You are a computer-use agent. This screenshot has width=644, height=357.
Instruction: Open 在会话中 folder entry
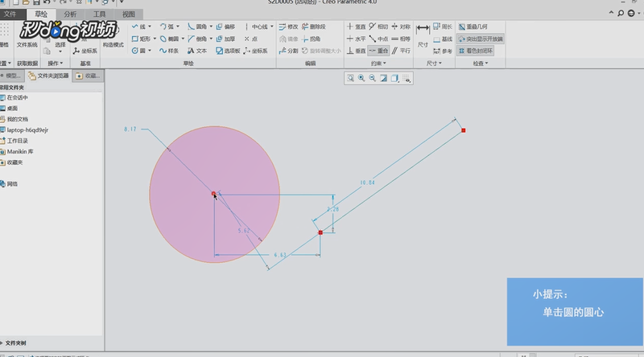point(14,97)
